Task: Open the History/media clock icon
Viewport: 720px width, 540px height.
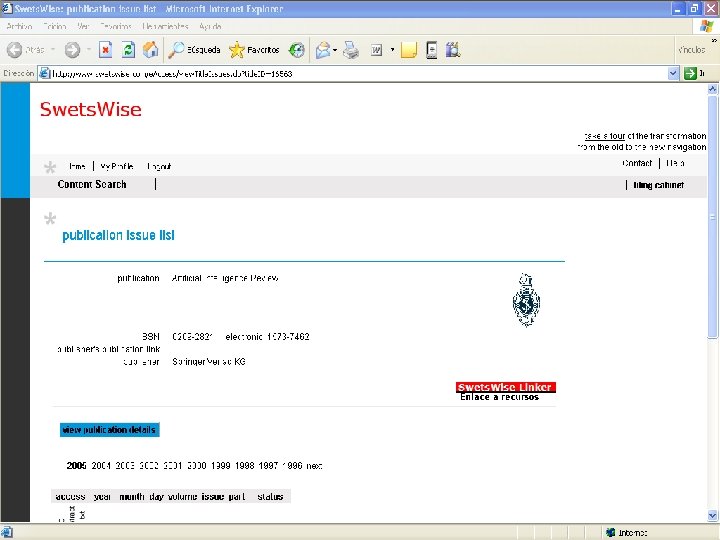Action: tap(297, 50)
